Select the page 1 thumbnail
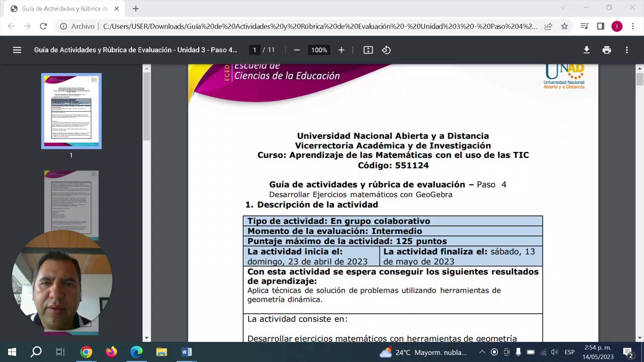This screenshot has height=362, width=644. [x=71, y=111]
